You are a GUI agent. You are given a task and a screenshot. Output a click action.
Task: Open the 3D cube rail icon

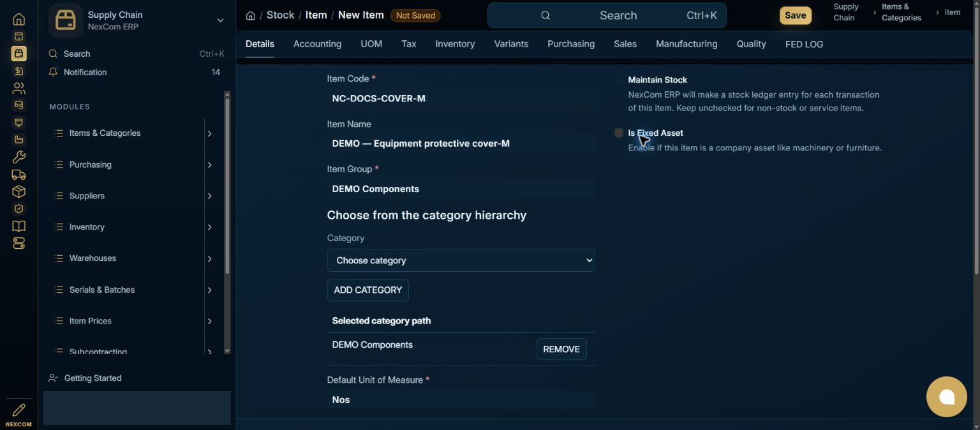tap(19, 191)
